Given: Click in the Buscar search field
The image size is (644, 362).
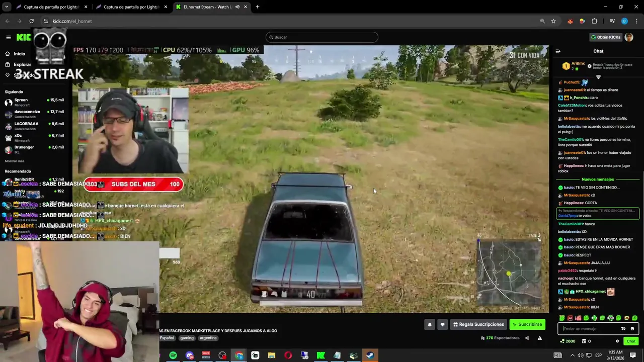Looking at the screenshot, I should pos(322,37).
